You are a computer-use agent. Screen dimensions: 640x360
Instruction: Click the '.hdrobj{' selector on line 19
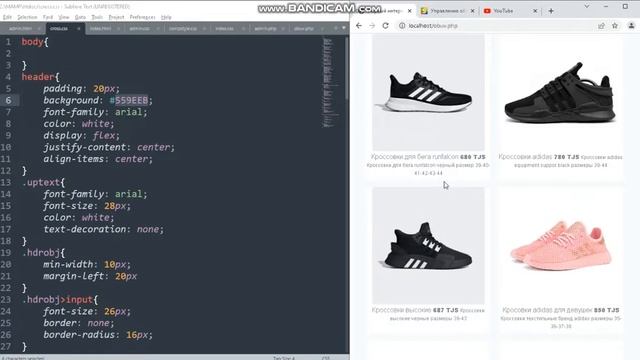point(43,253)
